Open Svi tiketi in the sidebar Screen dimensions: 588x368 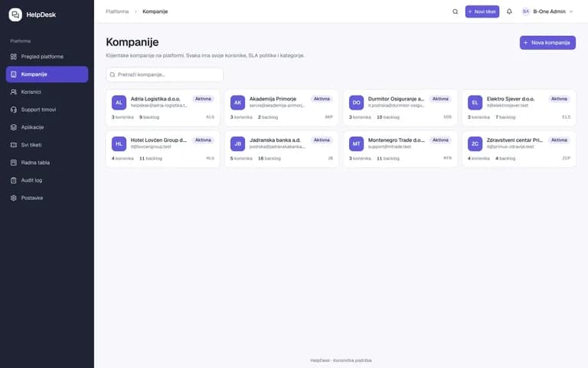click(47, 145)
